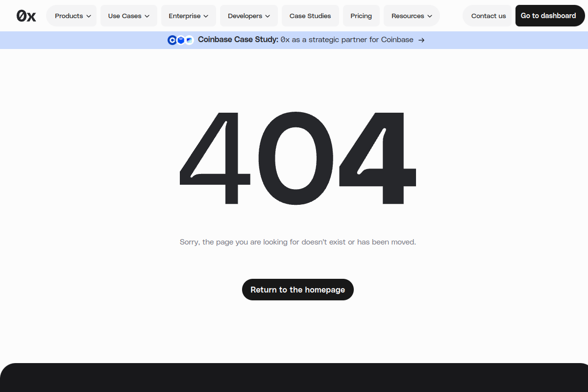The height and width of the screenshot is (392, 588).
Task: Click the arrow icon after Coinbase banner text
Action: point(421,40)
